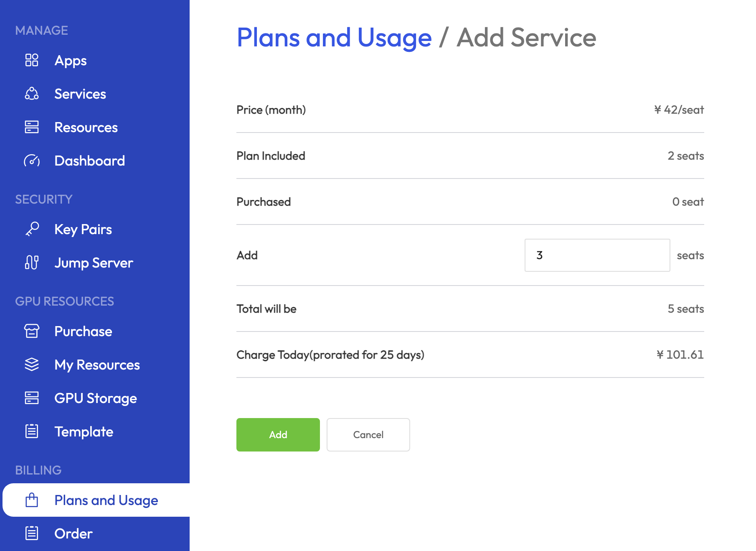The image size is (756, 551).
Task: Click the Template clipboard icon
Action: 32,431
